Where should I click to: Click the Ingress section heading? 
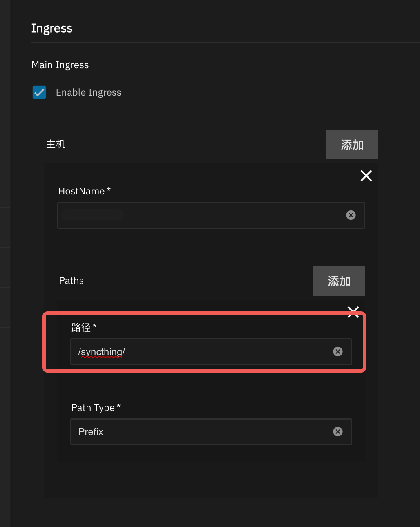point(52,28)
